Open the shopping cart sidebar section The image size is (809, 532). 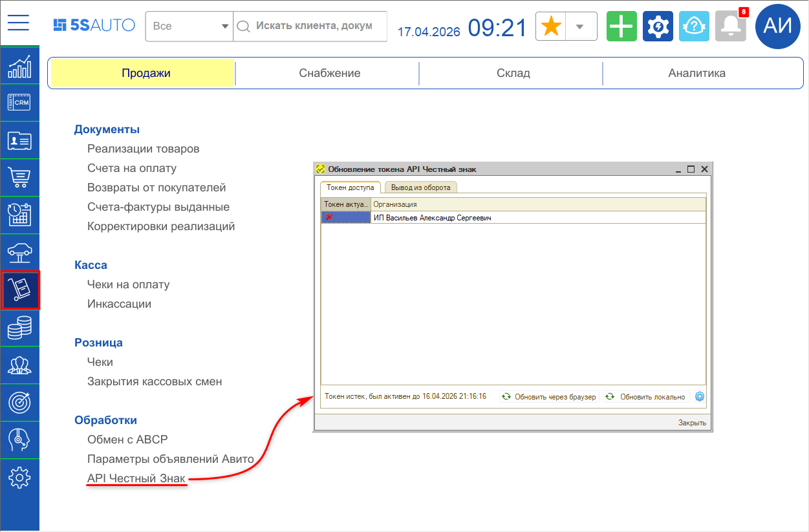19,177
